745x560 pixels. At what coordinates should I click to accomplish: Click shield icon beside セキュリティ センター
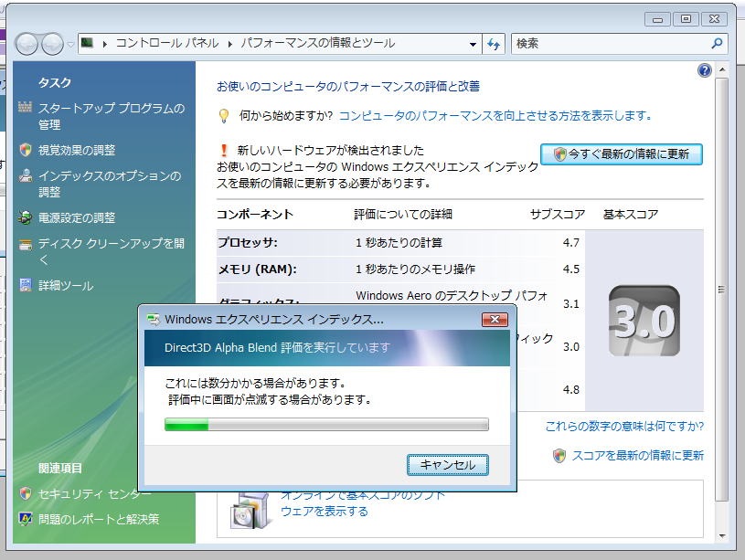click(26, 493)
